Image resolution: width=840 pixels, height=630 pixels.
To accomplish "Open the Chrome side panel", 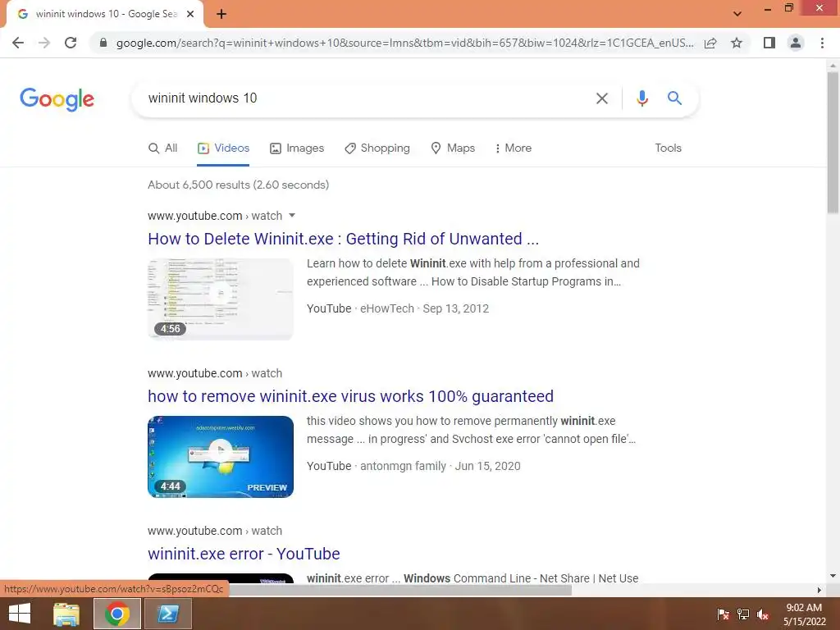I will (769, 43).
